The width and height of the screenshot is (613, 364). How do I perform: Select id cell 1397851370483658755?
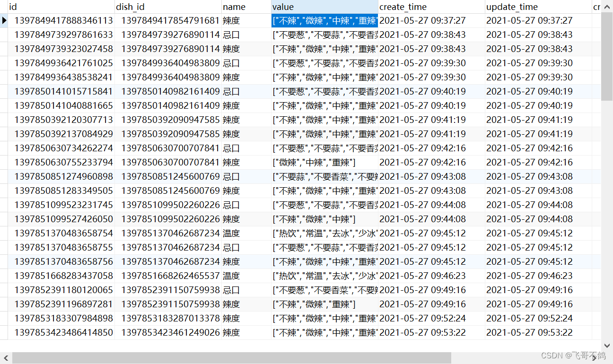pyautogui.click(x=61, y=247)
